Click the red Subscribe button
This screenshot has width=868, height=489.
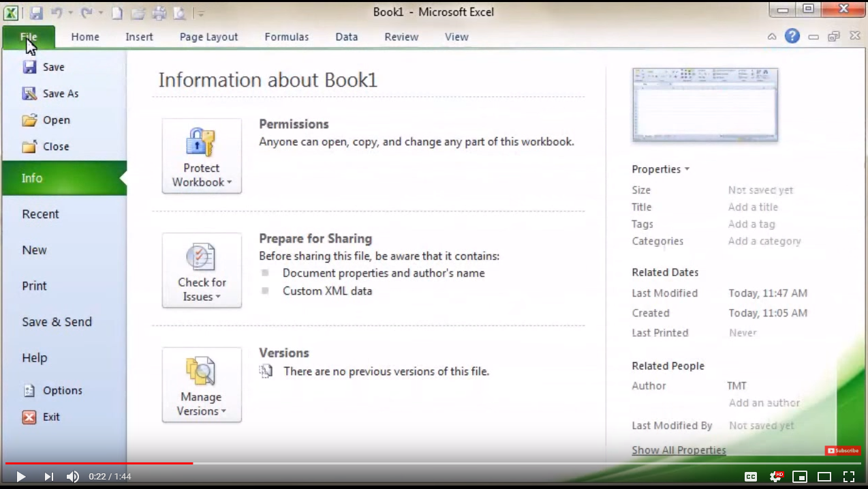pyautogui.click(x=843, y=451)
